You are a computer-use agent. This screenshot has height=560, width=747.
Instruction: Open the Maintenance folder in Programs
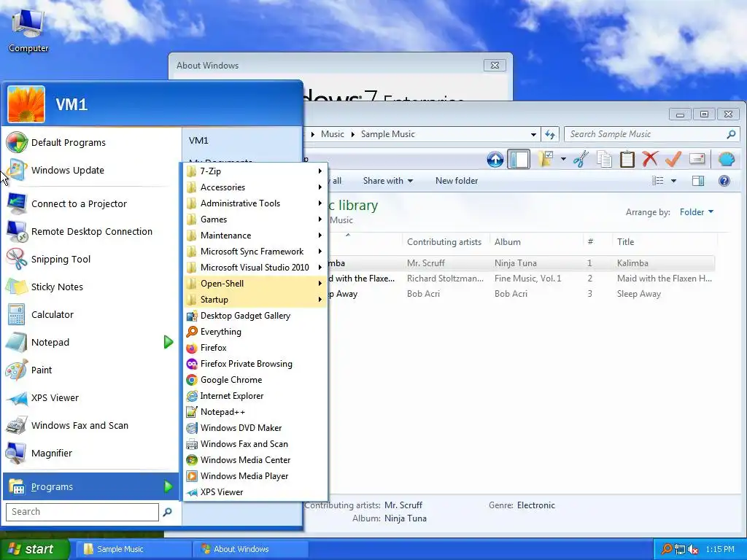pos(255,236)
